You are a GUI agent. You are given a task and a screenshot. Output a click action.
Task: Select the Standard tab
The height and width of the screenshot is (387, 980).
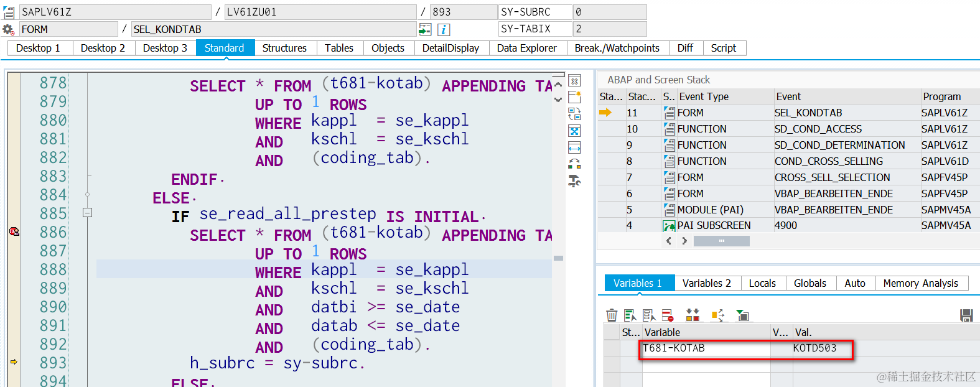tap(225, 48)
